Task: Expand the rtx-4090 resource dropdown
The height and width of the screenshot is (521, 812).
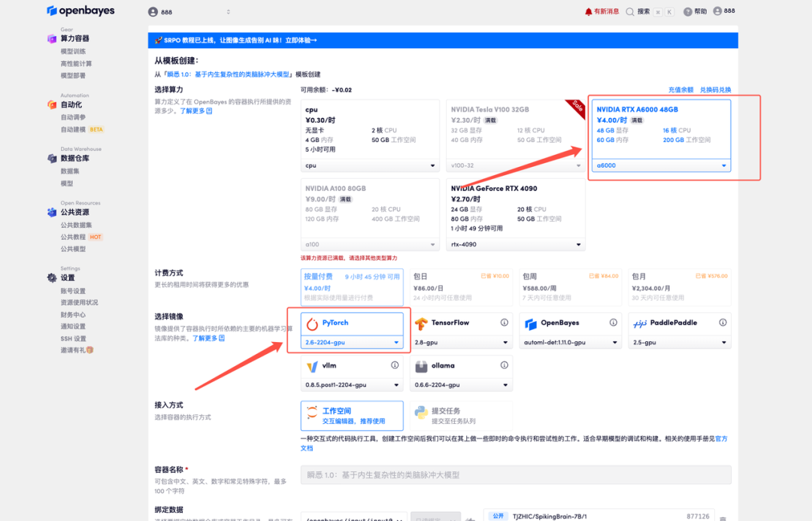Action: [516, 244]
